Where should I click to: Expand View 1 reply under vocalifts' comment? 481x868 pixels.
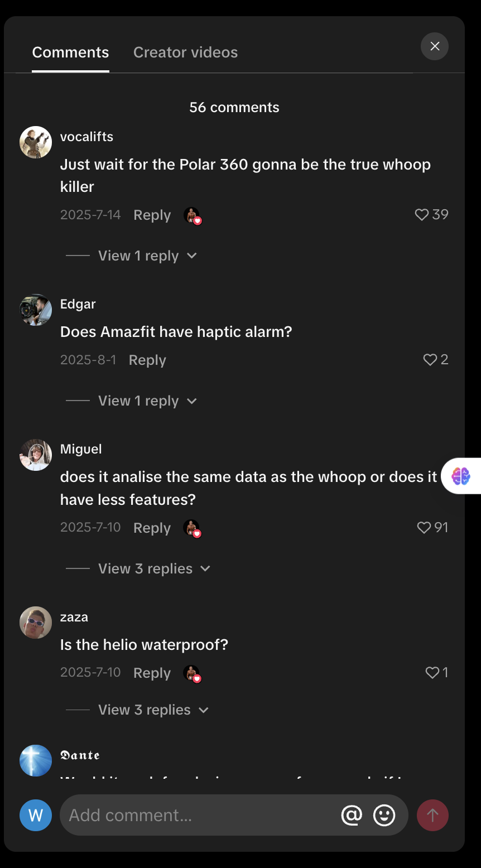pyautogui.click(x=147, y=256)
